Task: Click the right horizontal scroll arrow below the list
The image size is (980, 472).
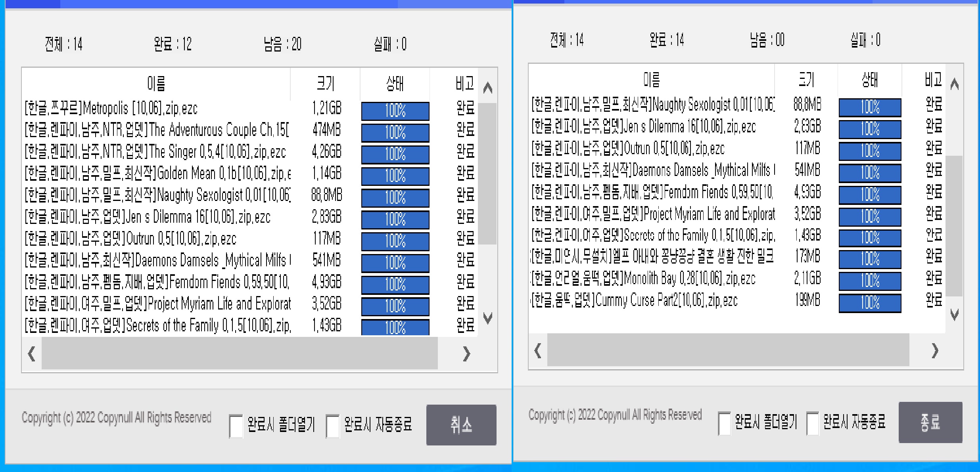Action: (467, 355)
